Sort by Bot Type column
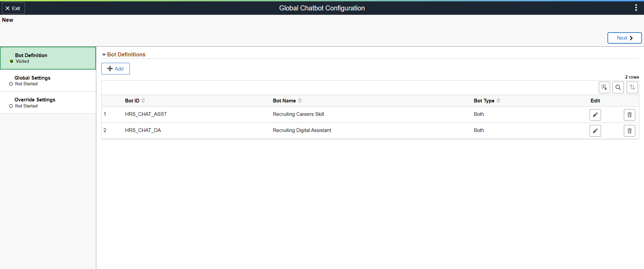 coord(487,101)
